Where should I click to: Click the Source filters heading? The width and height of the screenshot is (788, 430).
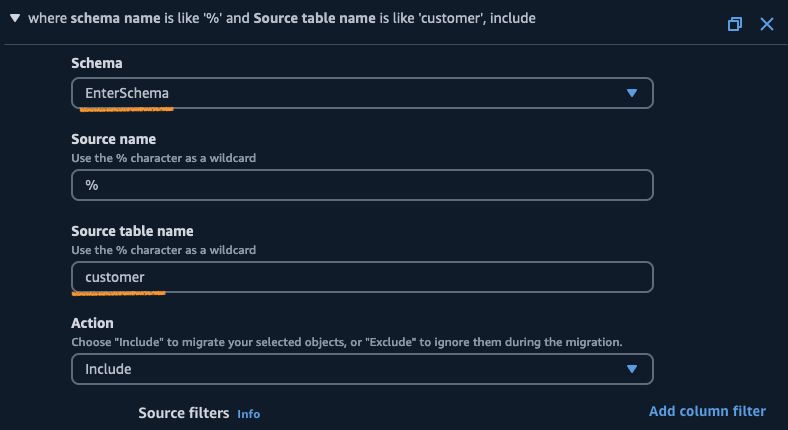183,413
